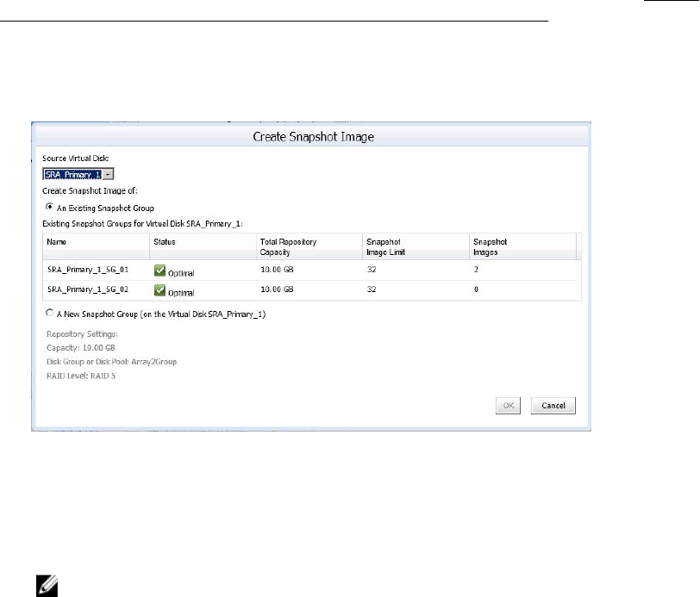Sort by the Name column header
Image resolution: width=700 pixels, height=597 pixels.
[57, 243]
